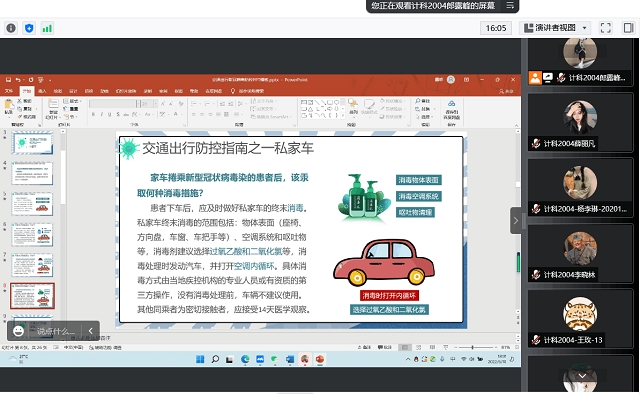Collapse the participant video strip arrow
The width and height of the screenshot is (640, 394).
(x=516, y=220)
